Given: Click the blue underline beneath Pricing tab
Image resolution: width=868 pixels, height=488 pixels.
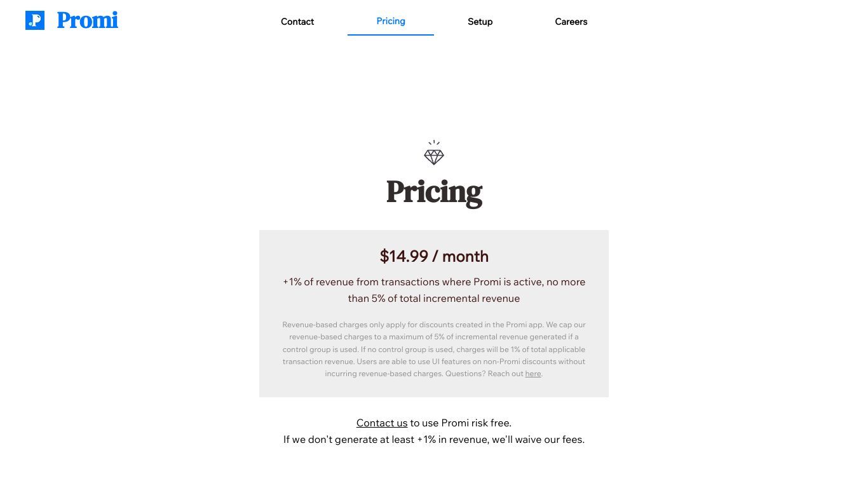Looking at the screenshot, I should click(391, 34).
